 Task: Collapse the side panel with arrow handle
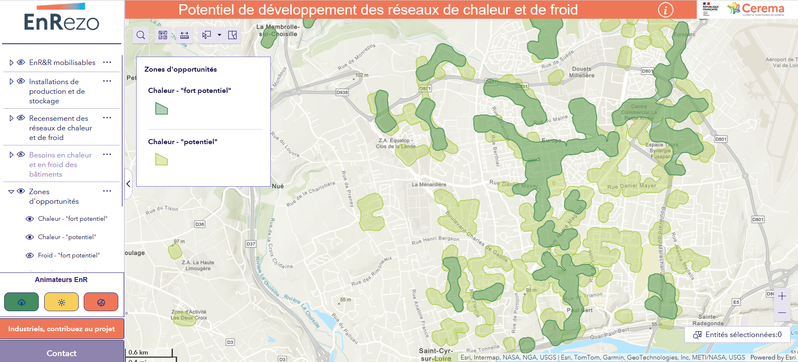128,184
